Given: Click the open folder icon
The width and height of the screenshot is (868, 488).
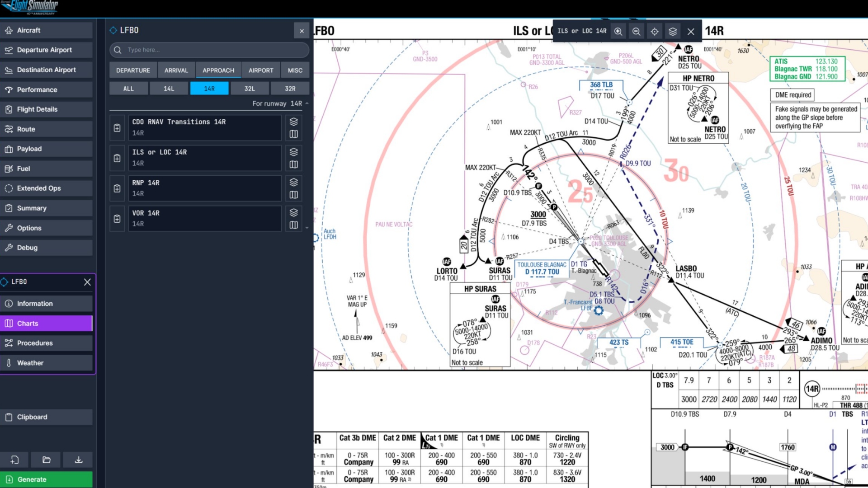Looking at the screenshot, I should [46, 460].
